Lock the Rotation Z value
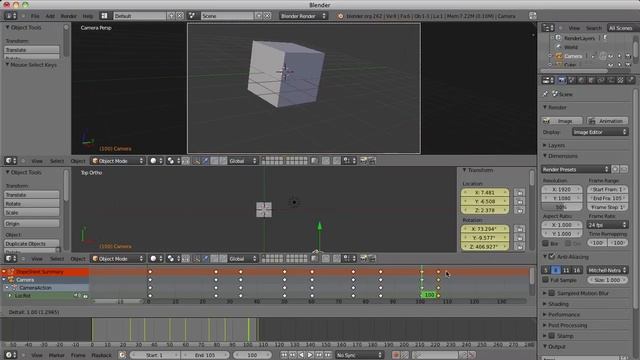The image size is (640, 360). point(519,247)
